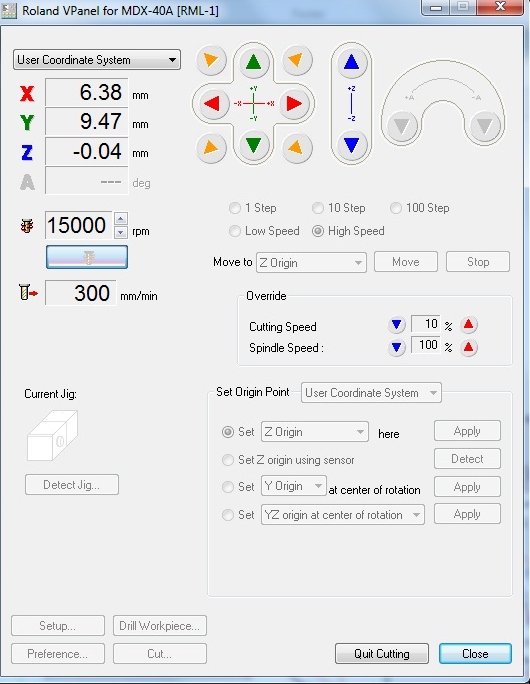
Task: Jog diagonally with the upper-right orange arrow
Action: (x=296, y=60)
